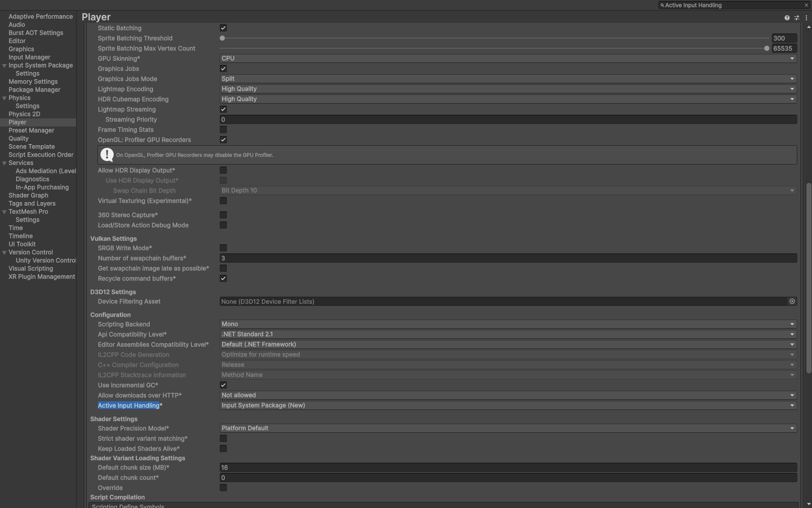Enable Allow HDR Display Output checkbox
Screen dimensions: 812x508
(x=223, y=170)
